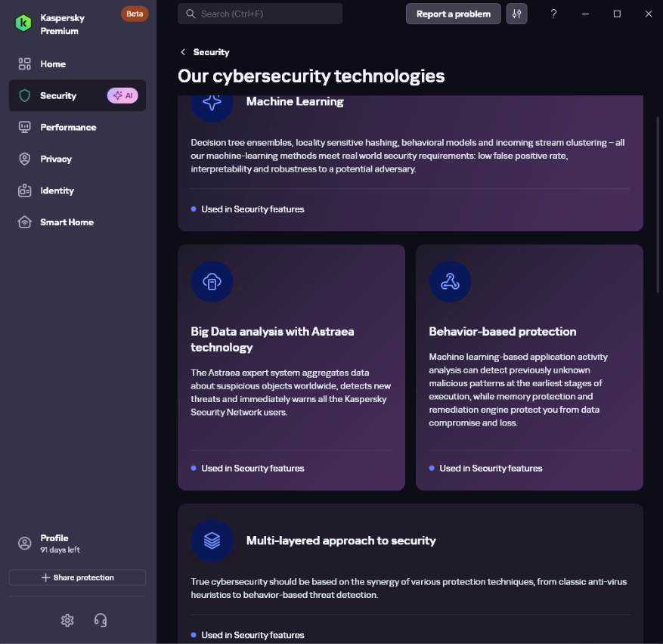663x644 pixels.
Task: Click 'Used in Security features' in Astraea card
Action: click(252, 468)
